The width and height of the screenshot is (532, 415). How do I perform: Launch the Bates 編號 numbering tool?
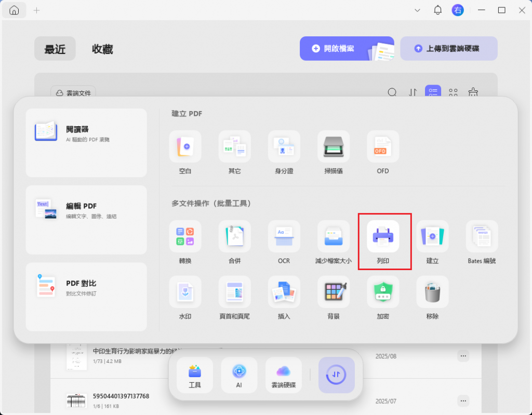click(x=482, y=242)
